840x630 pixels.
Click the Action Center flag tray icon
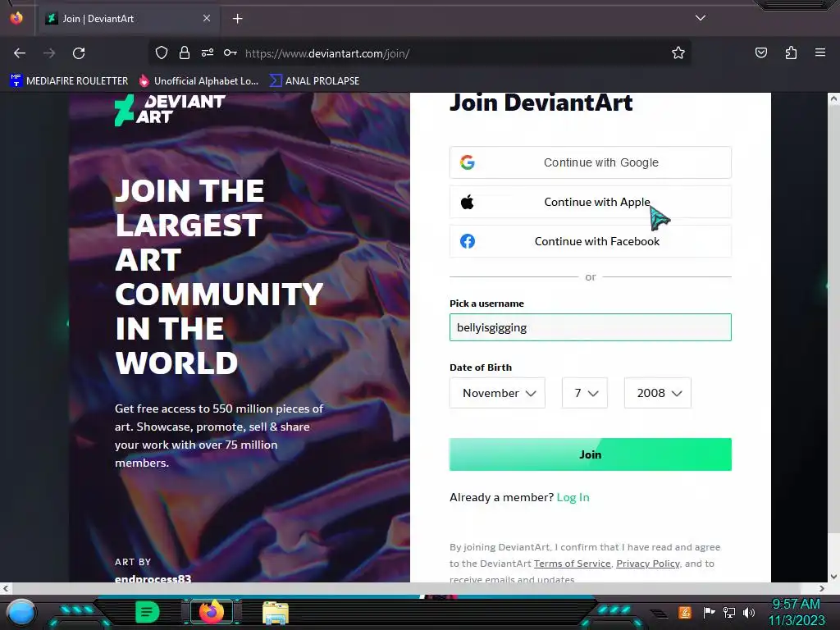709,612
